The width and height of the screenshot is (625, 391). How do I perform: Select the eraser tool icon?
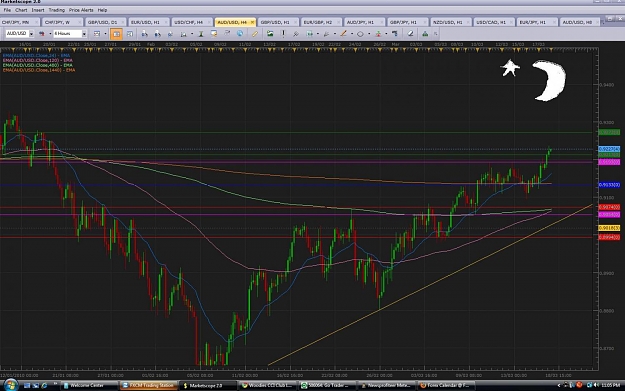411,34
